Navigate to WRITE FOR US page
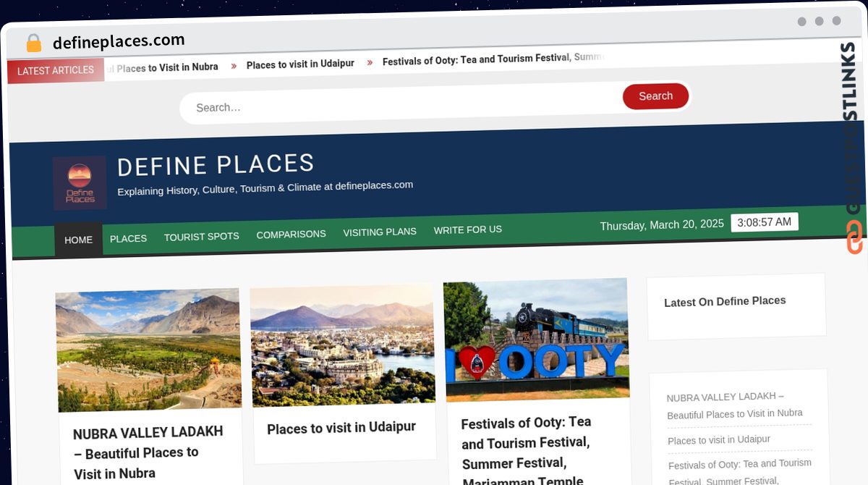 [x=467, y=229]
